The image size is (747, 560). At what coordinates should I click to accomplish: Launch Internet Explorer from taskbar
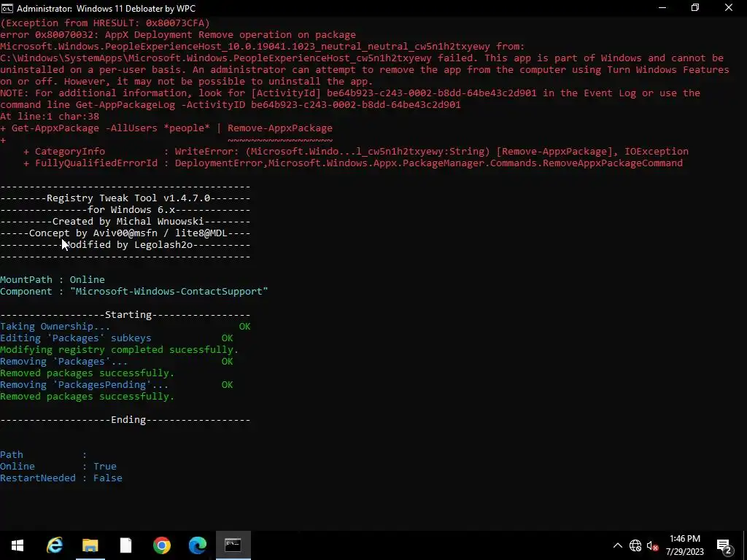point(54,545)
